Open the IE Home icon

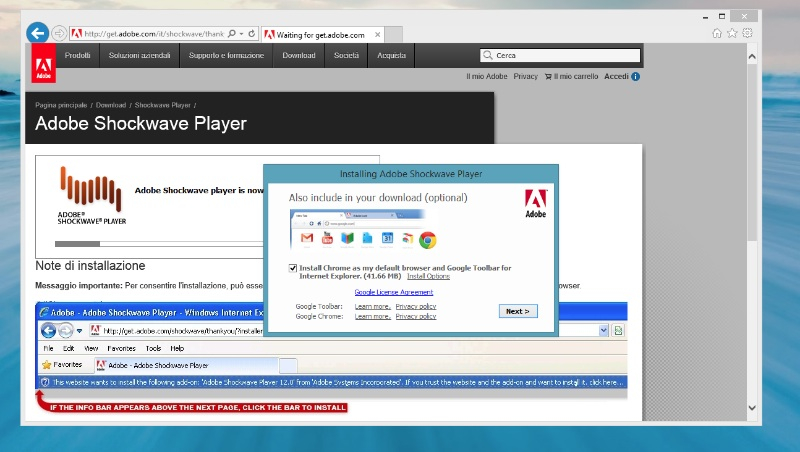click(x=717, y=33)
